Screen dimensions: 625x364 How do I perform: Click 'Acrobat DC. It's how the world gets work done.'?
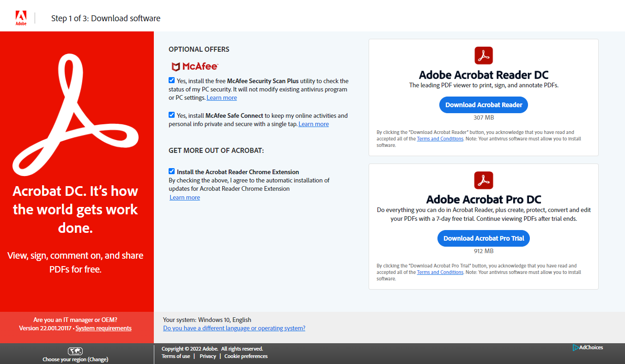(x=75, y=210)
